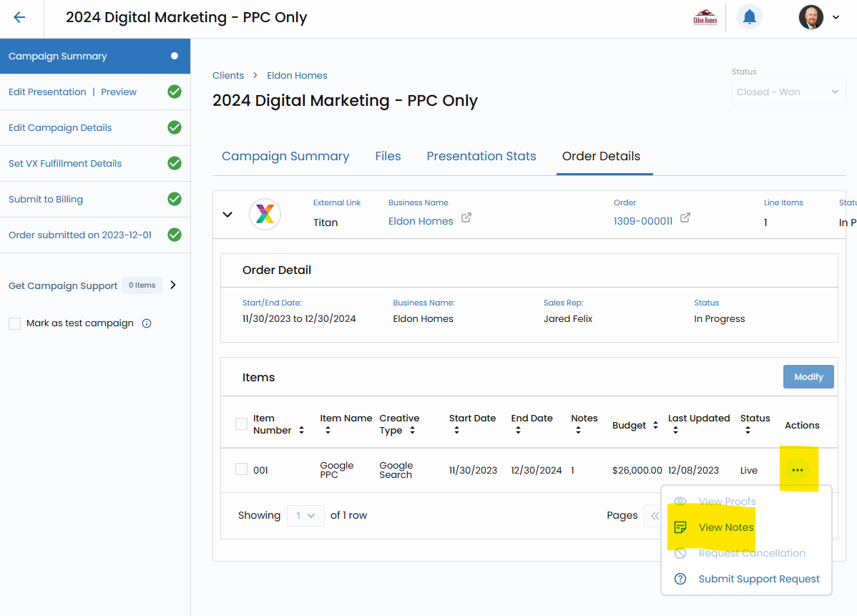Switch to Presentation Stats tab

coord(481,156)
